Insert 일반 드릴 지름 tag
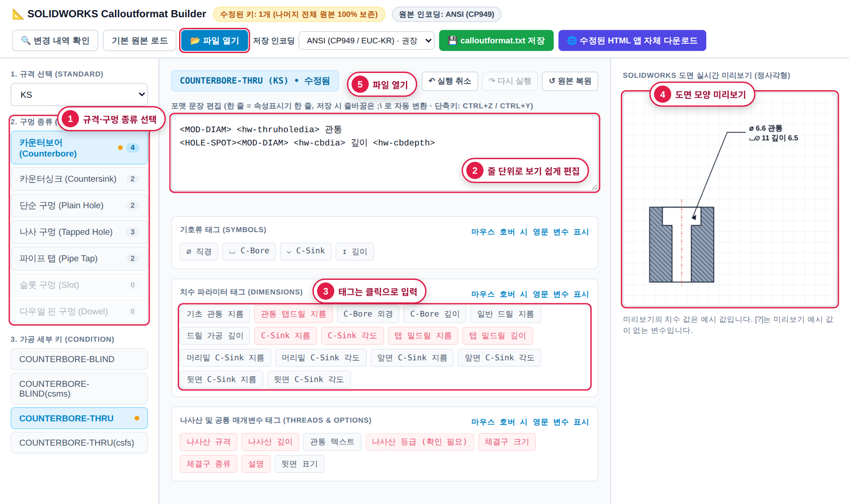The width and height of the screenshot is (849, 504). 505,314
